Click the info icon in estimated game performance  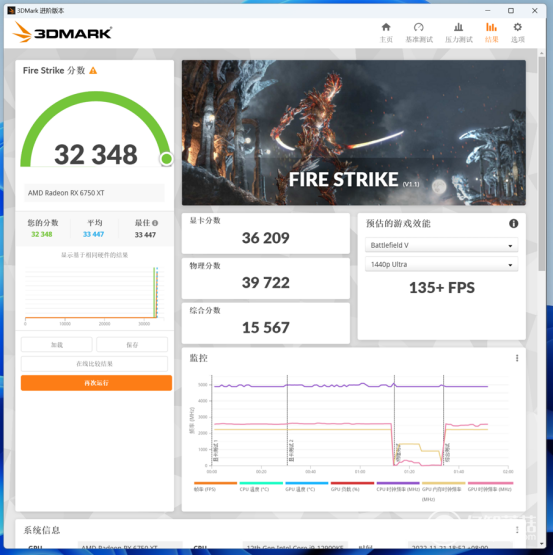[513, 223]
